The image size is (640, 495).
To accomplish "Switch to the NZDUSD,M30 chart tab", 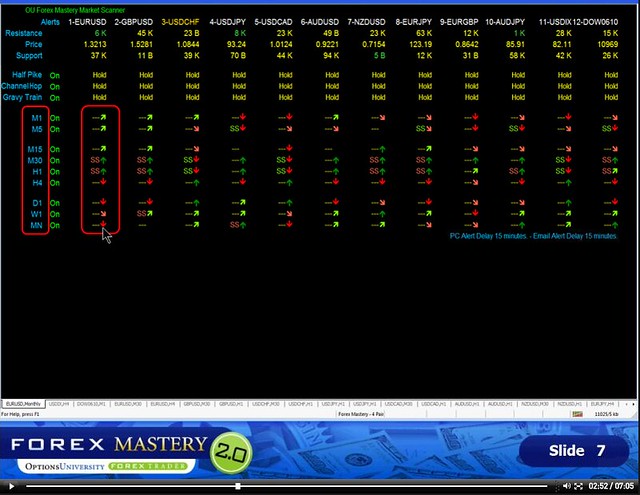I will click(x=535, y=404).
